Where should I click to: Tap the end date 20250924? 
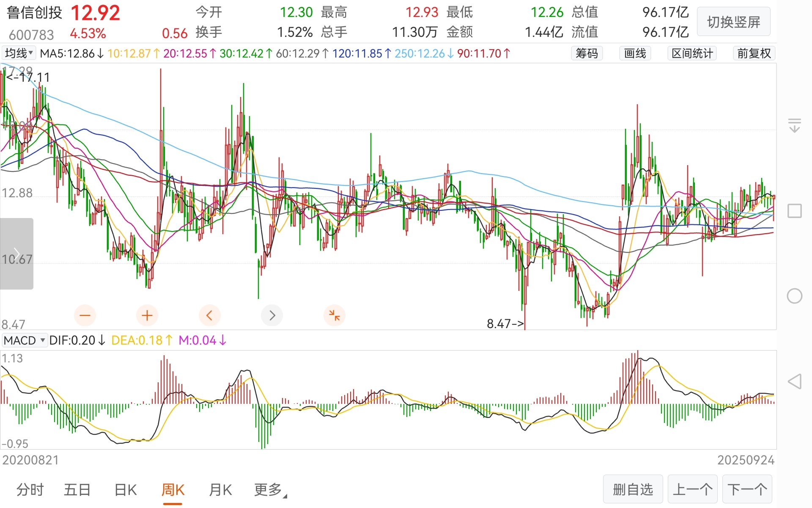tap(746, 460)
